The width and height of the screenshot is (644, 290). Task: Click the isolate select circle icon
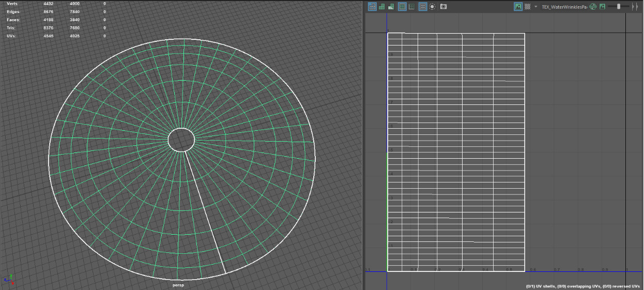[432, 7]
